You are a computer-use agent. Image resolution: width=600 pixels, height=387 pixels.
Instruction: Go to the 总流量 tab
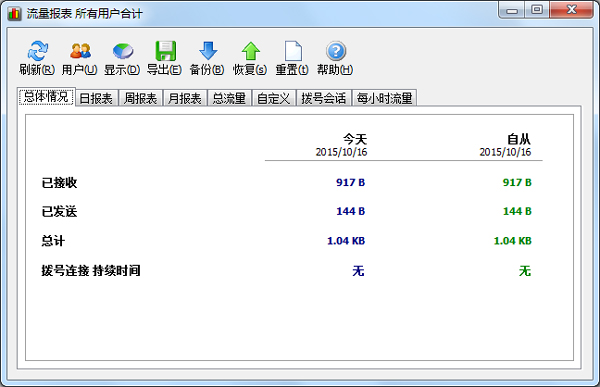pos(229,98)
